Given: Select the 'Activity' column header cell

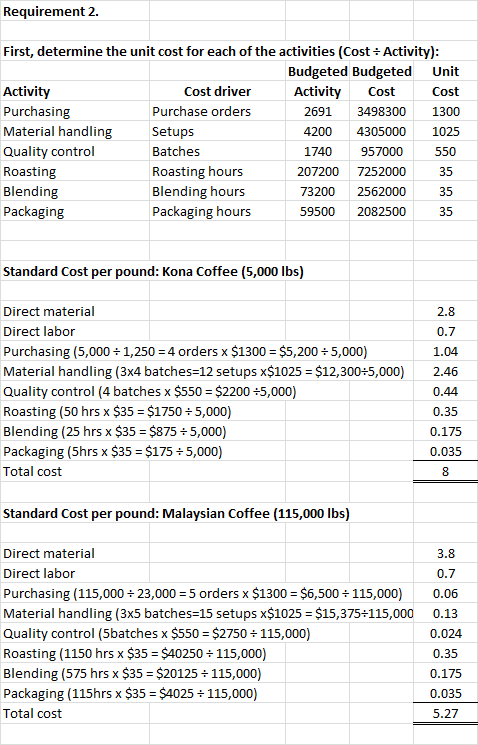Looking at the screenshot, I should point(27,91).
